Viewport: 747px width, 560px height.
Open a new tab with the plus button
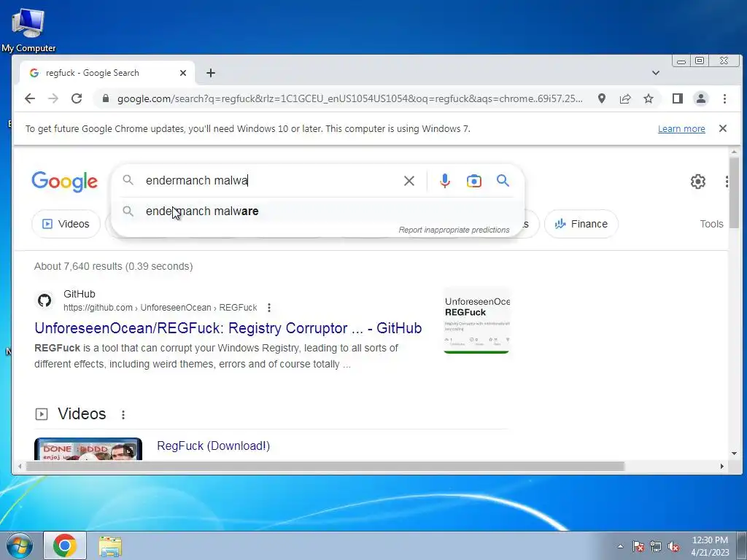tap(211, 73)
